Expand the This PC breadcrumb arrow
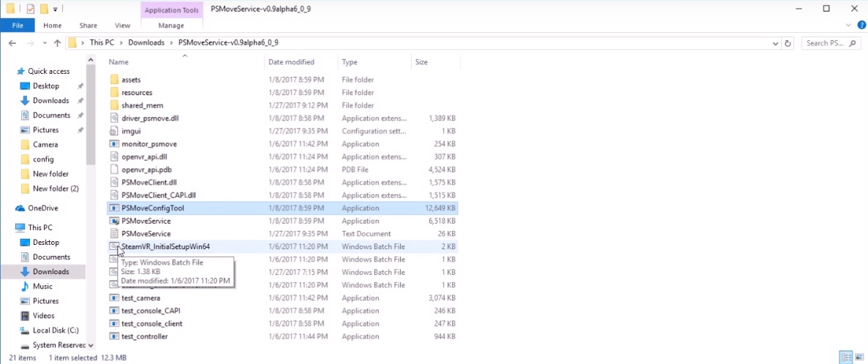 tap(122, 42)
